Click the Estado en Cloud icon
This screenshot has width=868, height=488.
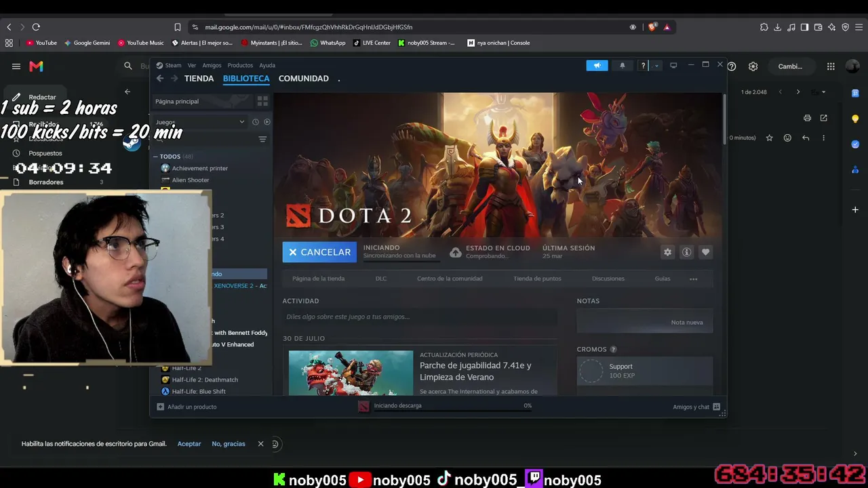pos(456,252)
